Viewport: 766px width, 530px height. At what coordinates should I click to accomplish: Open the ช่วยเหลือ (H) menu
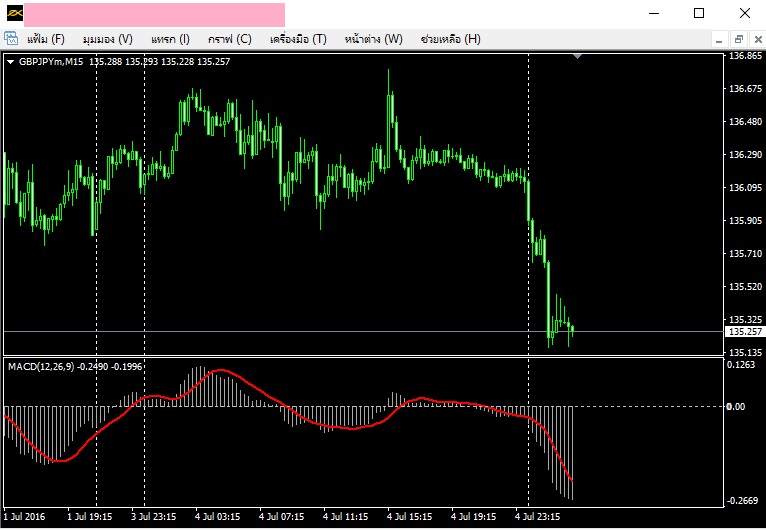[450, 39]
